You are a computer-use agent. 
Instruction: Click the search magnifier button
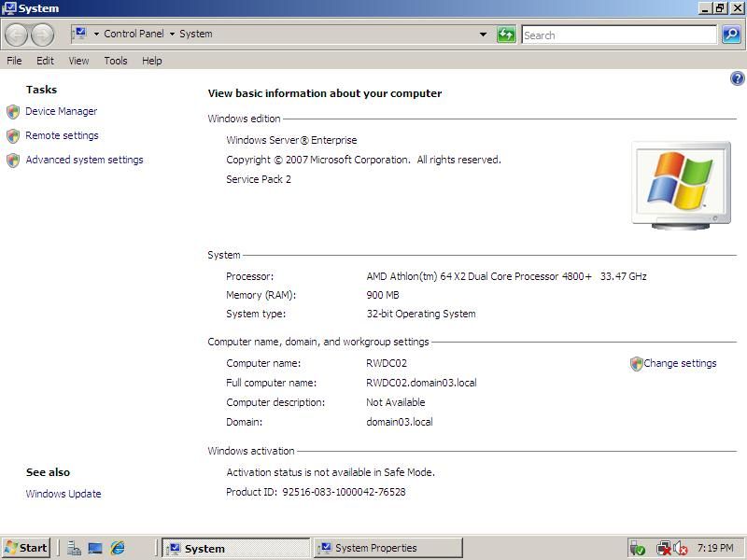coord(731,35)
